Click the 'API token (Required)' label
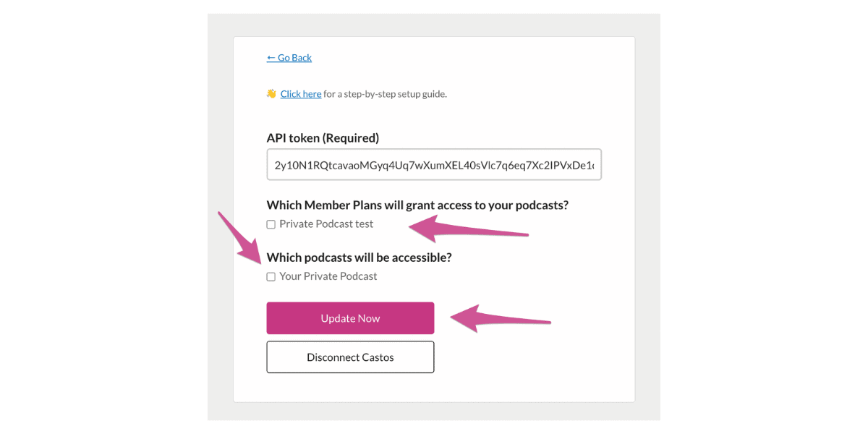Viewport: 868px width, 434px height. pyautogui.click(x=323, y=138)
